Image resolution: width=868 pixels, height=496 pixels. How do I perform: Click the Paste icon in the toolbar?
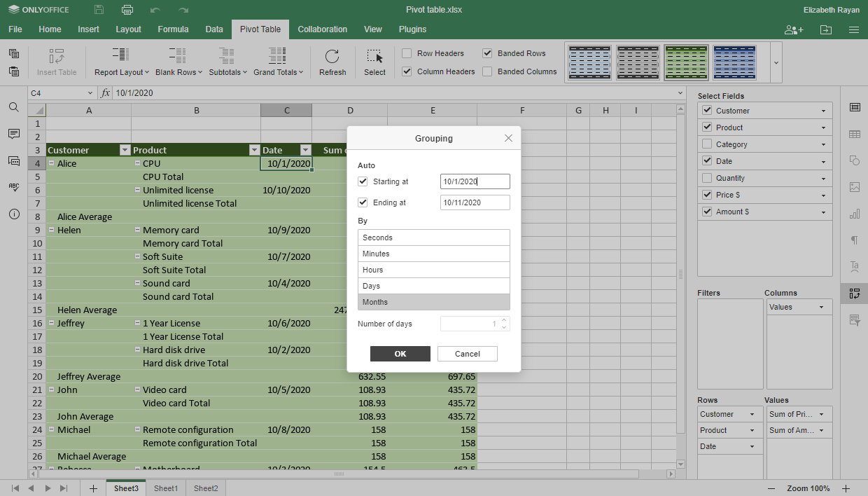(x=14, y=71)
